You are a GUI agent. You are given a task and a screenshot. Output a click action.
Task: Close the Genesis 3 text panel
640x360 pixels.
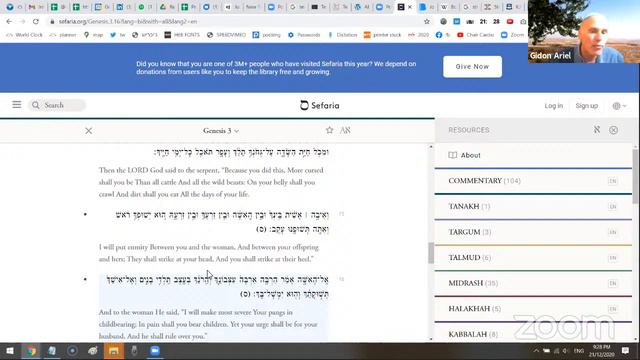[x=89, y=131]
